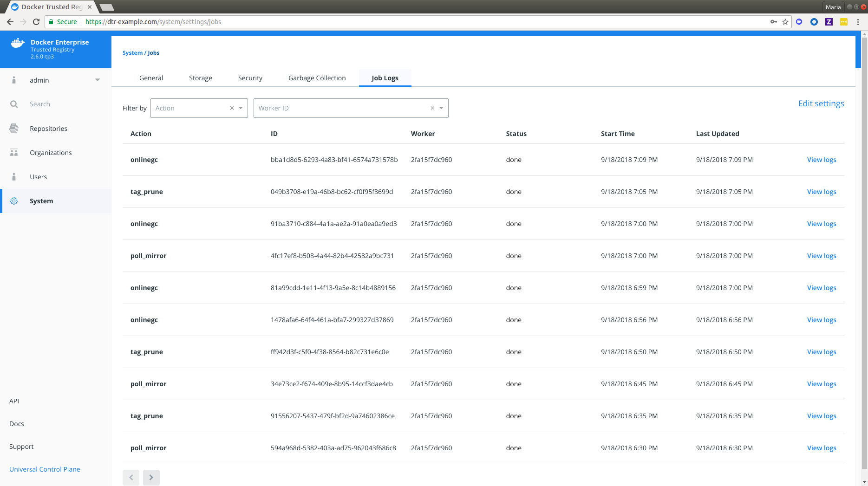Viewport: 868px width, 486px height.
Task: Open the Edit settings link
Action: [821, 104]
